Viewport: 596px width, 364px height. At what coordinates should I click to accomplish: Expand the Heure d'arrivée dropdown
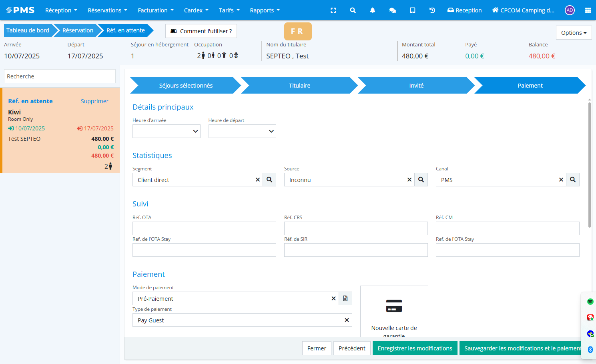point(166,131)
